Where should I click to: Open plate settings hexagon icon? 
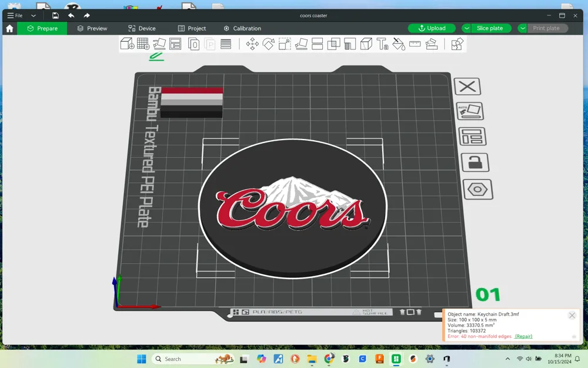[477, 189]
